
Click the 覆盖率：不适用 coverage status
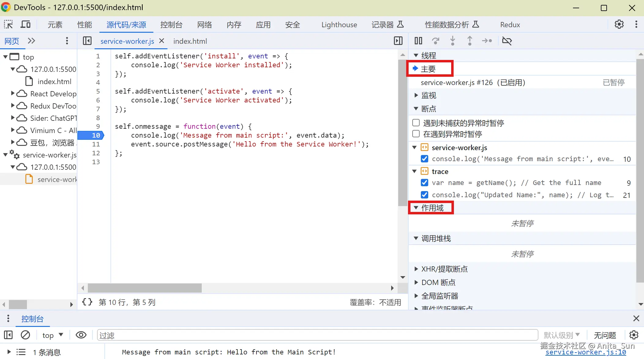[x=376, y=302]
